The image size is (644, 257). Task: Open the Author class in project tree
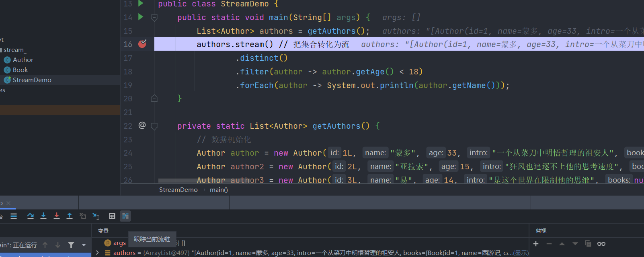[23, 60]
